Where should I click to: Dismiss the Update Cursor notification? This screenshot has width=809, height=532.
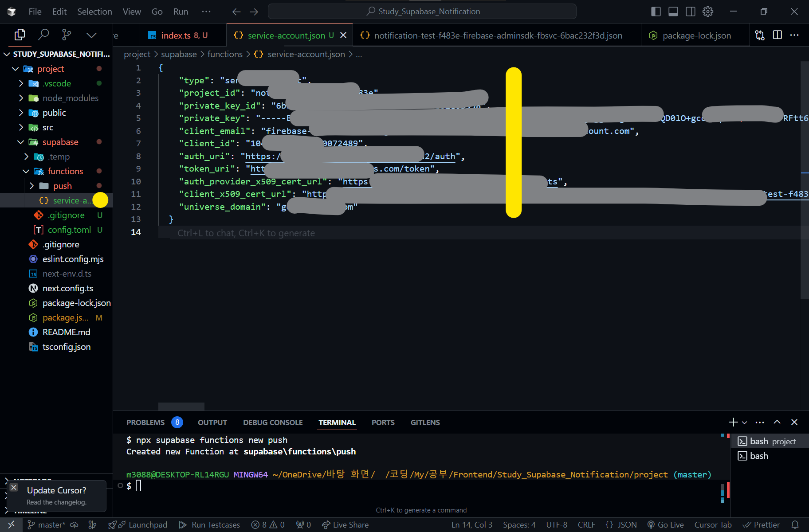[14, 487]
